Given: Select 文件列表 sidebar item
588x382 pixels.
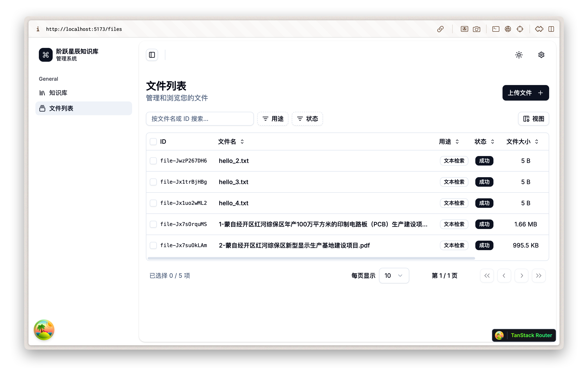Looking at the screenshot, I should click(61, 109).
